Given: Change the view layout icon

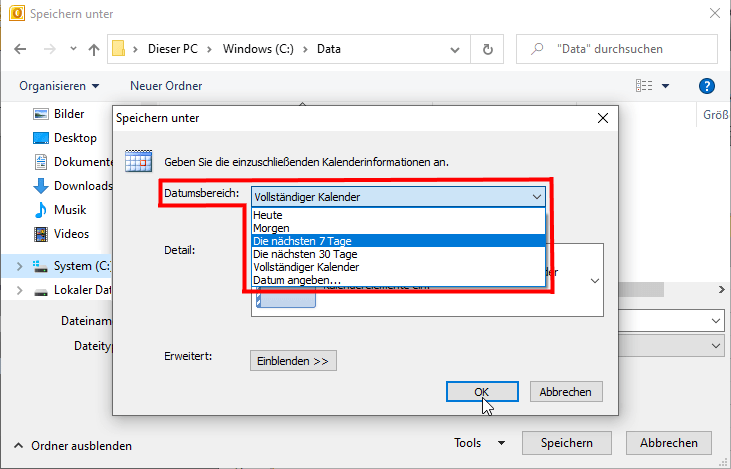Looking at the screenshot, I should [x=645, y=86].
